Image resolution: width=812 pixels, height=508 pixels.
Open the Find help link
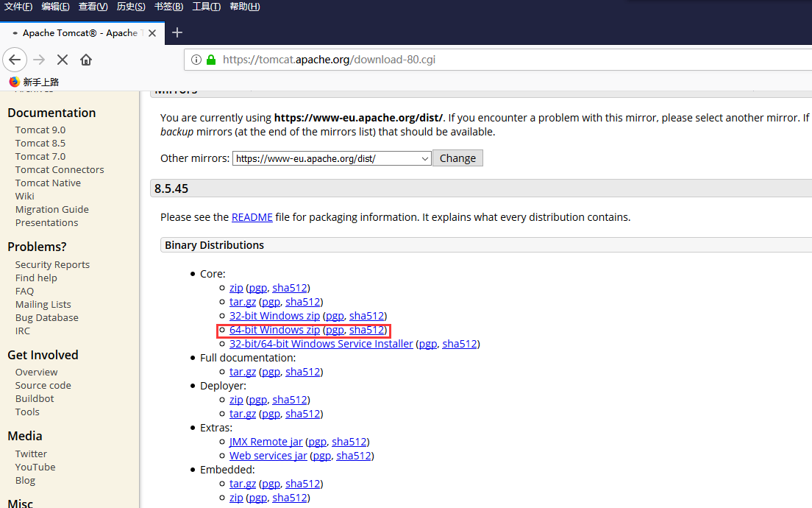click(x=36, y=278)
